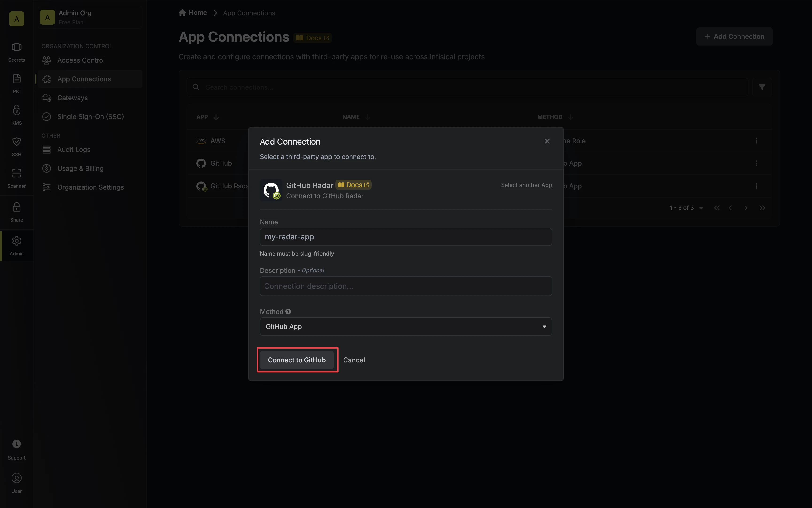Open Docs link beside App Connections title
812x508 pixels.
click(313, 38)
